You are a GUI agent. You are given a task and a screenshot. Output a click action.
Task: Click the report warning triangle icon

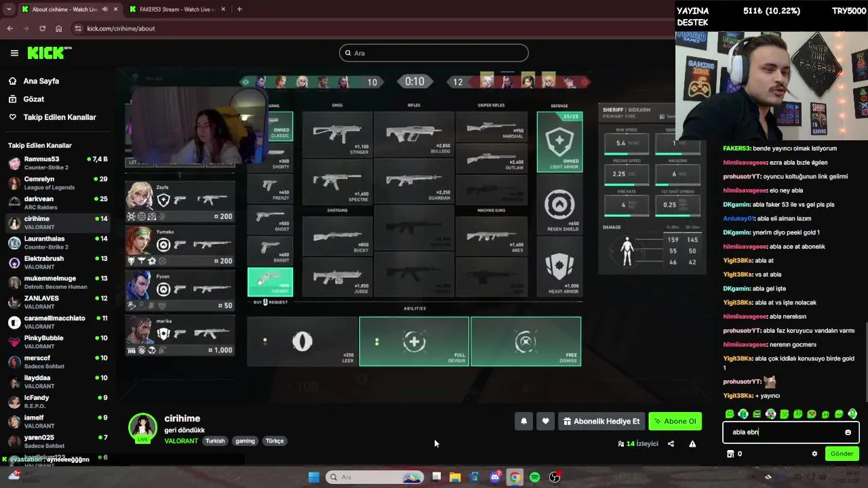coord(692,444)
